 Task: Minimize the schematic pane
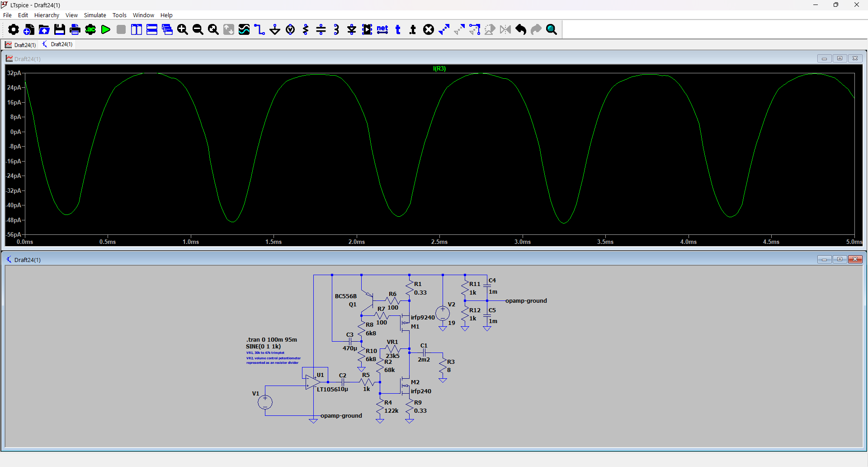[x=824, y=259]
